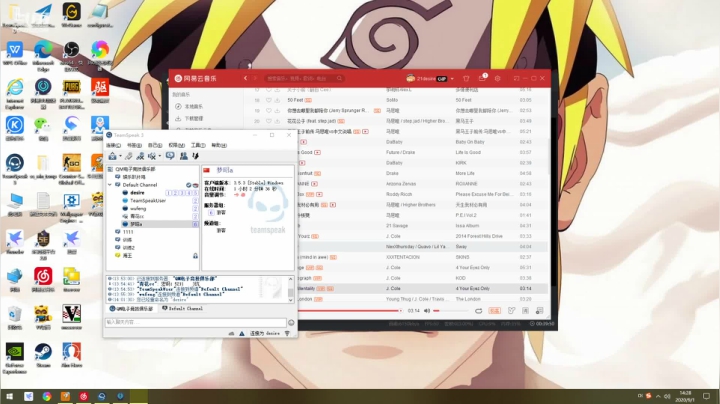Click TeamSpeak disconnect plug toolbar icon

click(x=129, y=157)
